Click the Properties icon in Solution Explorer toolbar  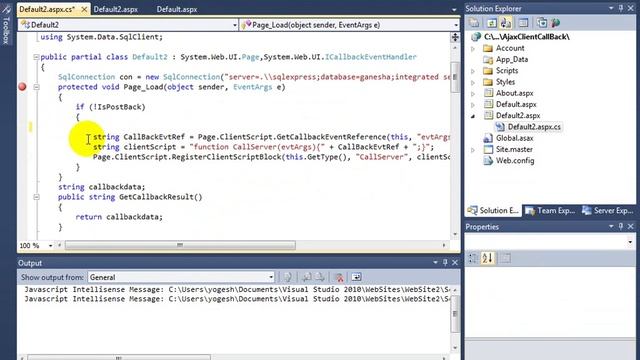(474, 23)
